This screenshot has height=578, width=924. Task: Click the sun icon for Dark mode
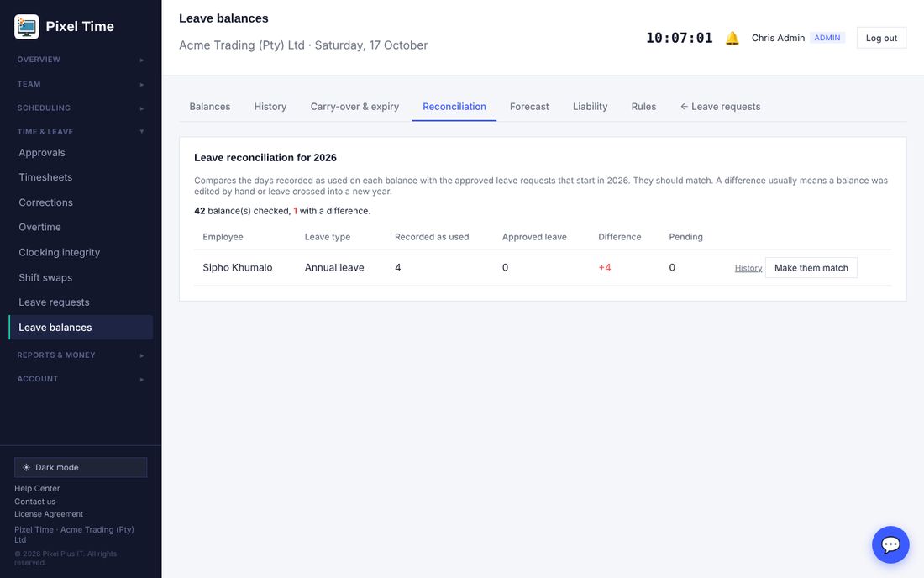coord(27,467)
